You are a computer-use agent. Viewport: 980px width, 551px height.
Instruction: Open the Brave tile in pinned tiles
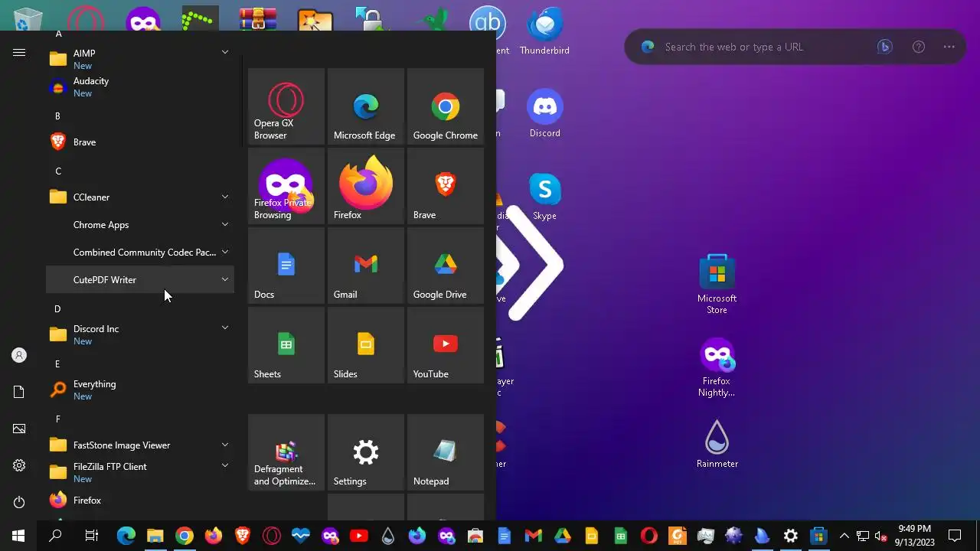pyautogui.click(x=446, y=186)
